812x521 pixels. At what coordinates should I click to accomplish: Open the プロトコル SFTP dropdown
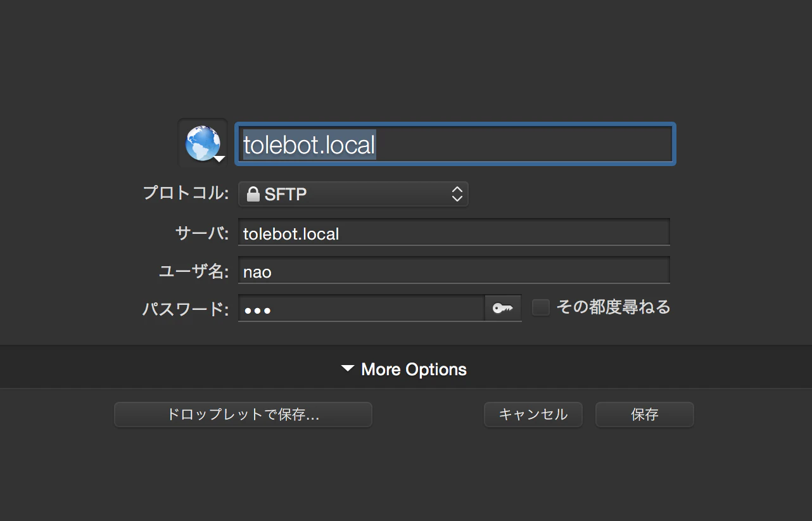(x=353, y=194)
